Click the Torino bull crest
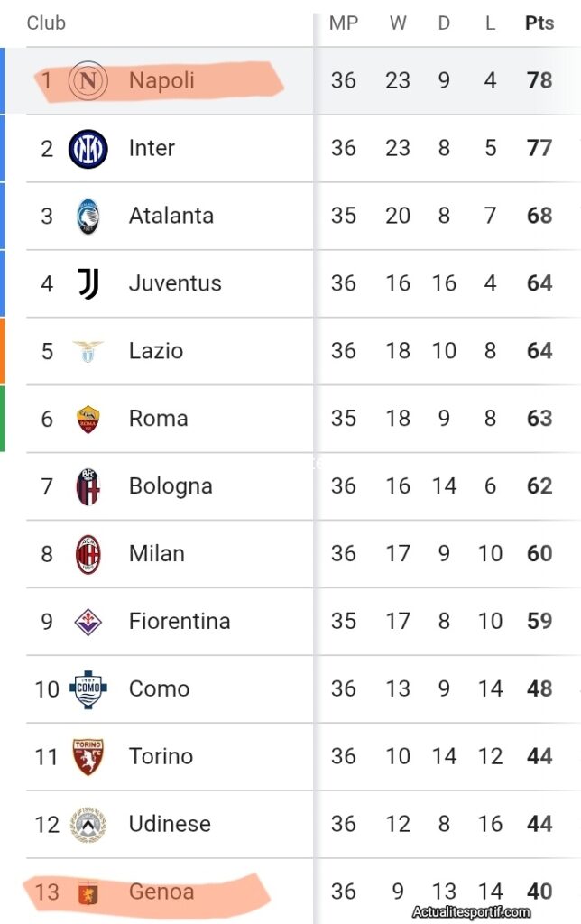Image resolution: width=581 pixels, height=924 pixels. pos(88,757)
